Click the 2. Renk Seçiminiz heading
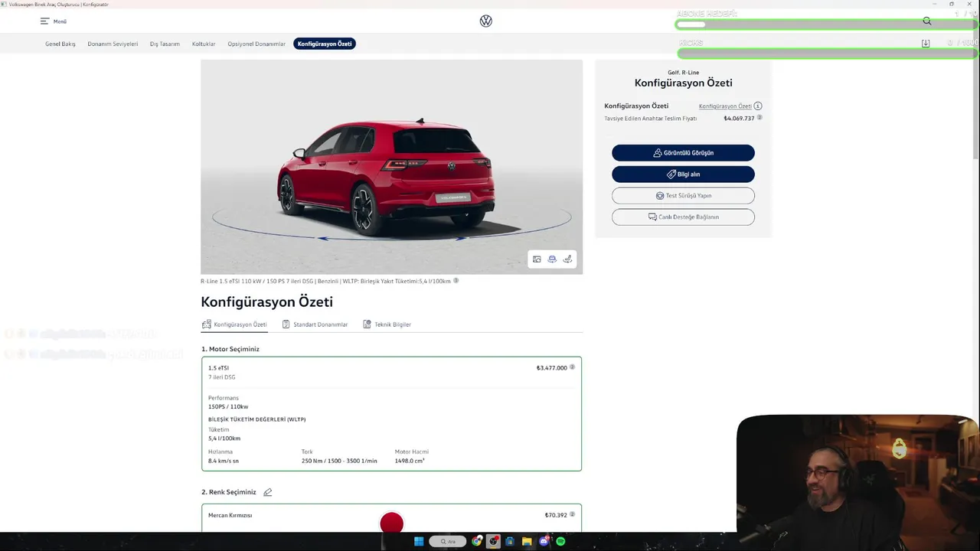This screenshot has height=551, width=980. click(x=229, y=492)
